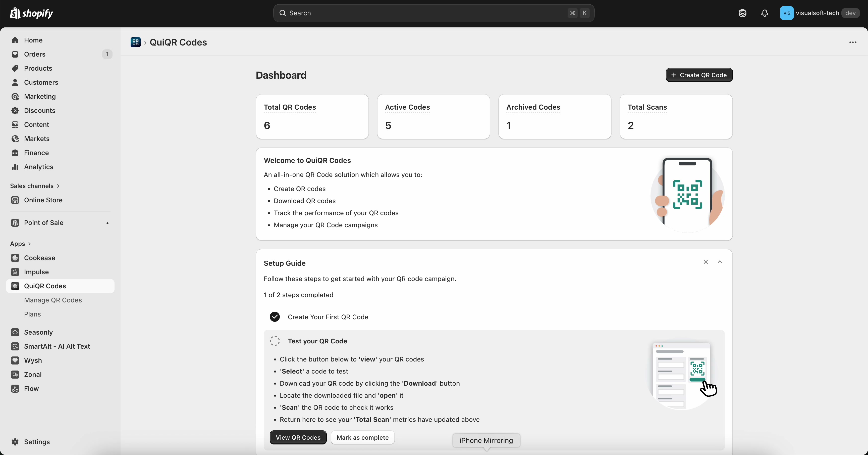Collapse the Setup Guide with the chevron
Viewport: 868px width, 455px height.
pyautogui.click(x=720, y=262)
